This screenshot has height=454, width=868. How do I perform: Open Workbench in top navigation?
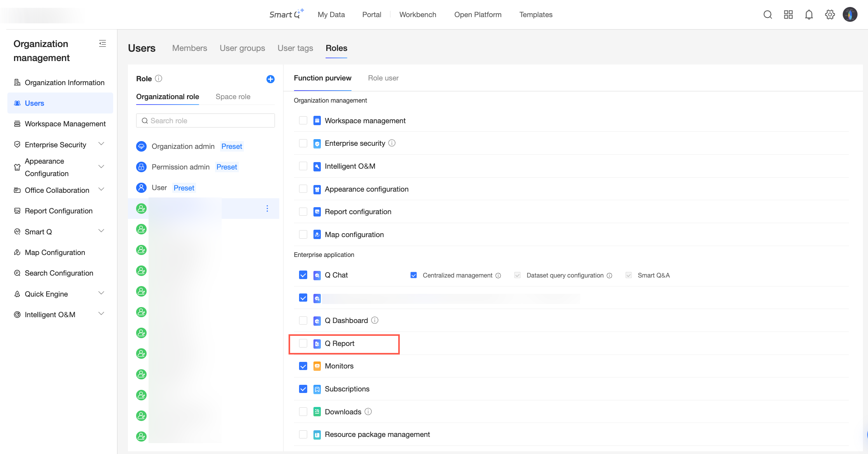pos(418,15)
